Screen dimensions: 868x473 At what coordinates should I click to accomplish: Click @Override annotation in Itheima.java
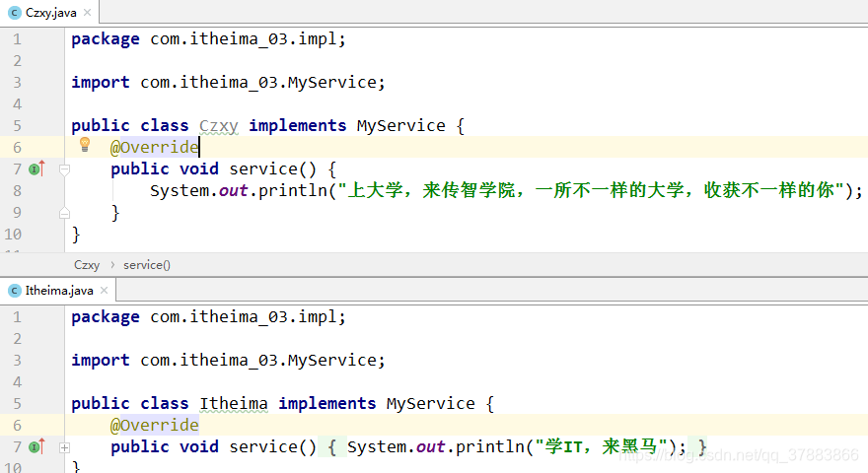pyautogui.click(x=155, y=425)
